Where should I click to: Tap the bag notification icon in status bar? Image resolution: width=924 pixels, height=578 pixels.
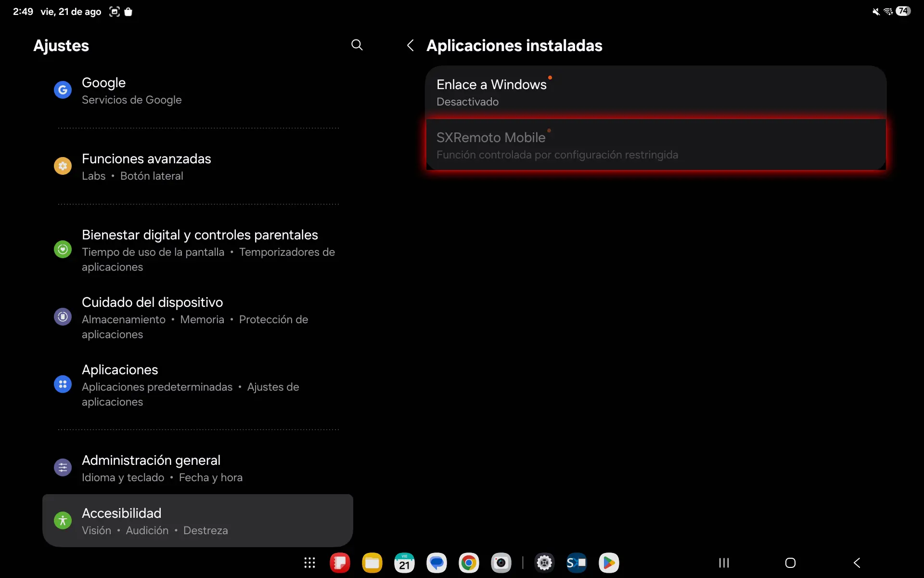tap(128, 12)
